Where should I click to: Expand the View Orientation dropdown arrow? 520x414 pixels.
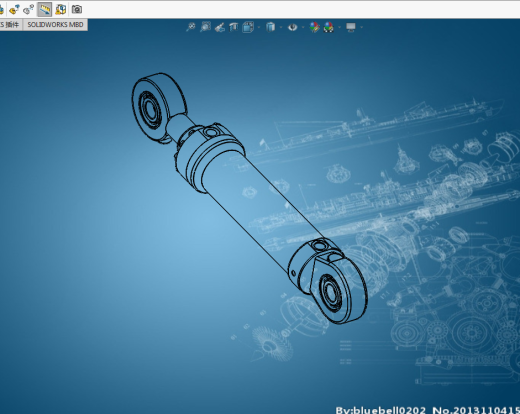(259, 27)
